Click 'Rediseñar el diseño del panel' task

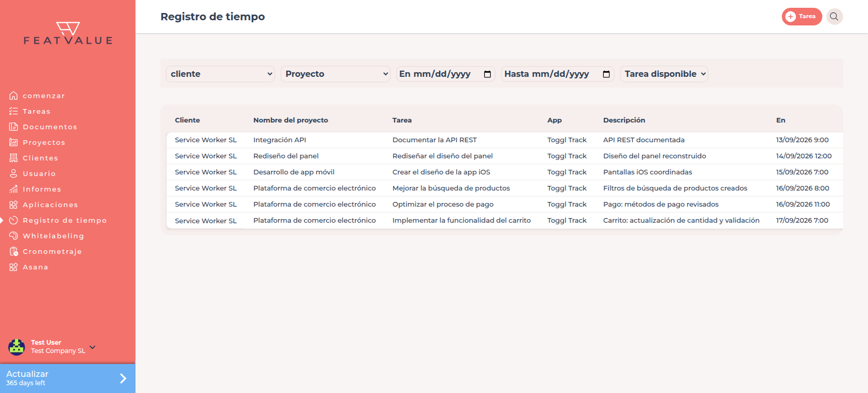pos(442,156)
